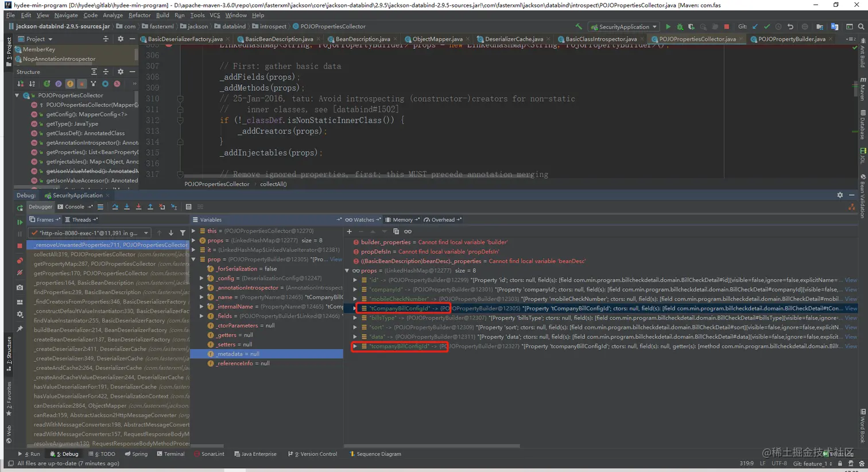The width and height of the screenshot is (868, 472).
Task: Click Step Over in debugger toolbar
Action: [115, 207]
